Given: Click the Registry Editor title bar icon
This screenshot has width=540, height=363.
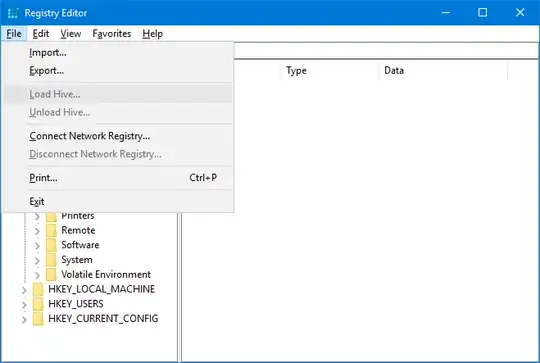Looking at the screenshot, I should (x=13, y=13).
